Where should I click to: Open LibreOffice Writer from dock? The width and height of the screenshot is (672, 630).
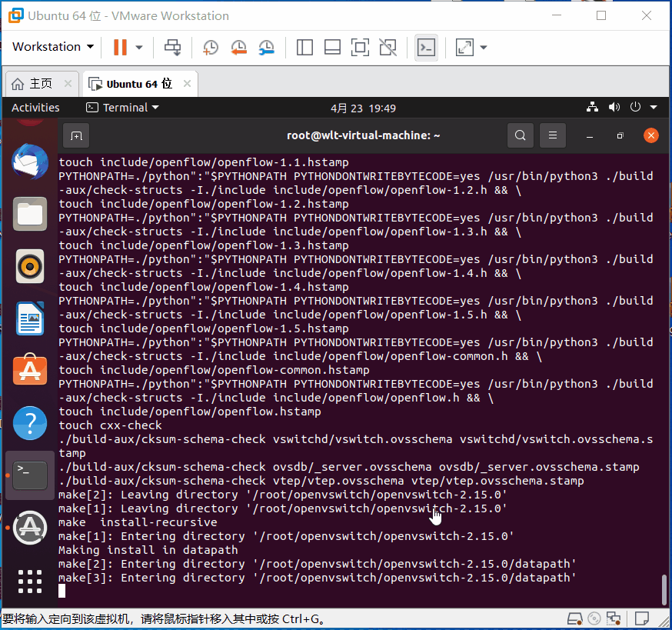[29, 318]
